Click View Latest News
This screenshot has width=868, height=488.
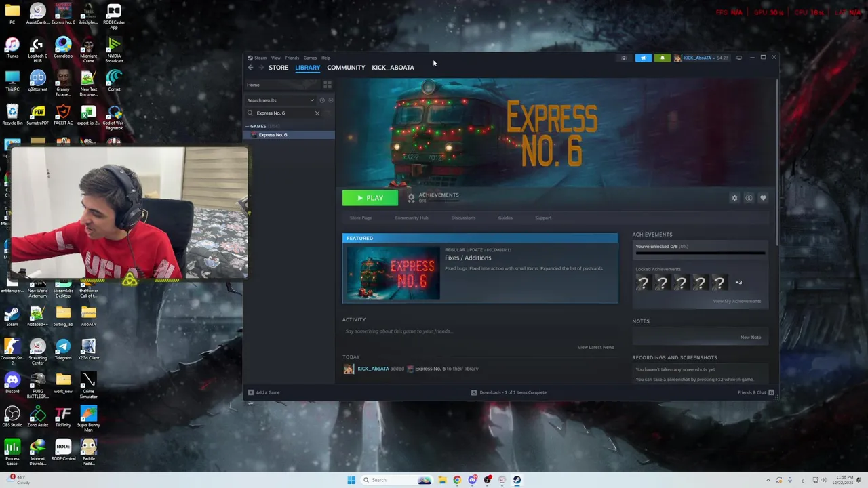point(595,347)
